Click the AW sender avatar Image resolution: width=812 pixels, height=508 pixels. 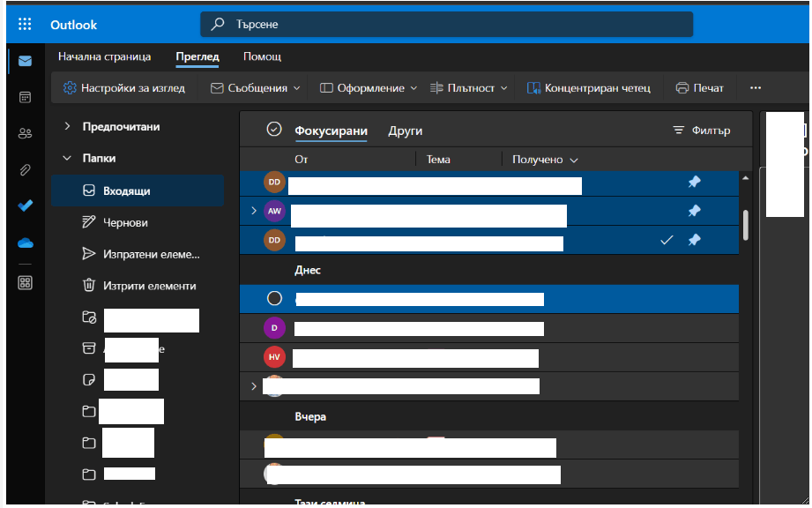tap(274, 211)
